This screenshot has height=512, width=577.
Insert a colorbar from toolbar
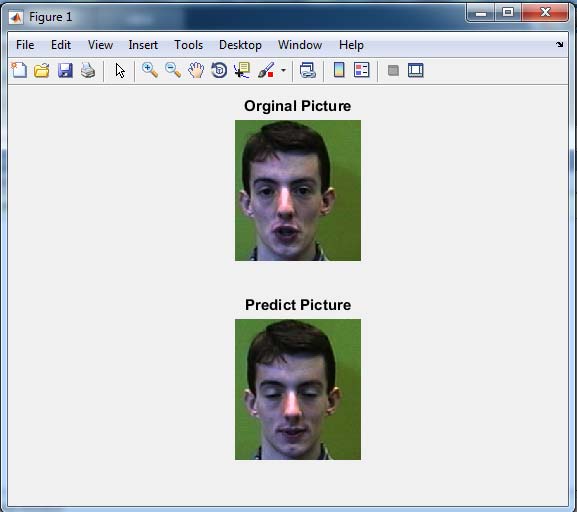[x=339, y=70]
